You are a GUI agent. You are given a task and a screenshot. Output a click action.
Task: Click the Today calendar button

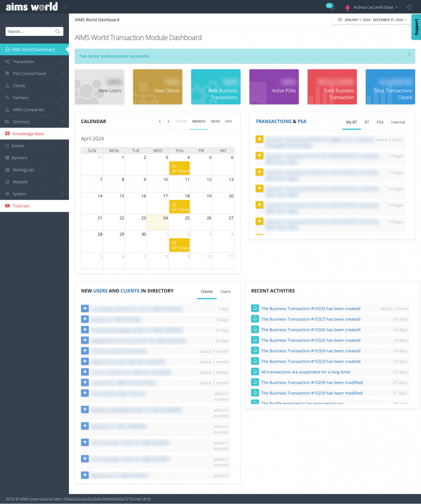click(181, 122)
